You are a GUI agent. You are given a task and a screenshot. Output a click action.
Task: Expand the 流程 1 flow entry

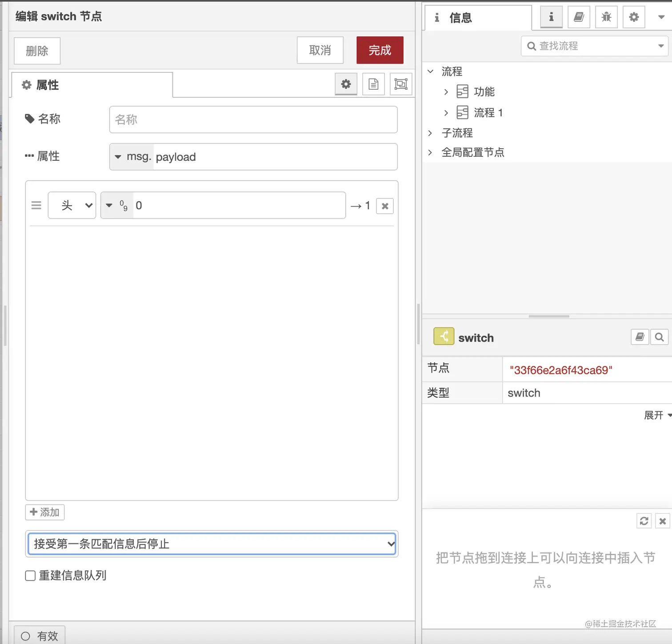pos(446,113)
